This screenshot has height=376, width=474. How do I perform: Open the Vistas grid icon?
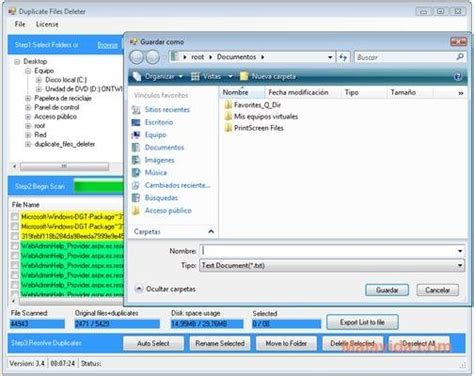pos(195,77)
